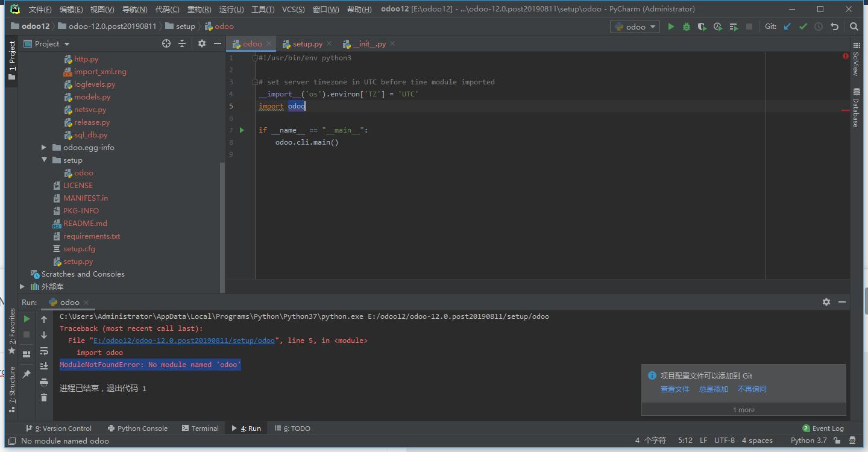868x452 pixels.
Task: Open 9: Version Control tool window
Action: tap(58, 428)
